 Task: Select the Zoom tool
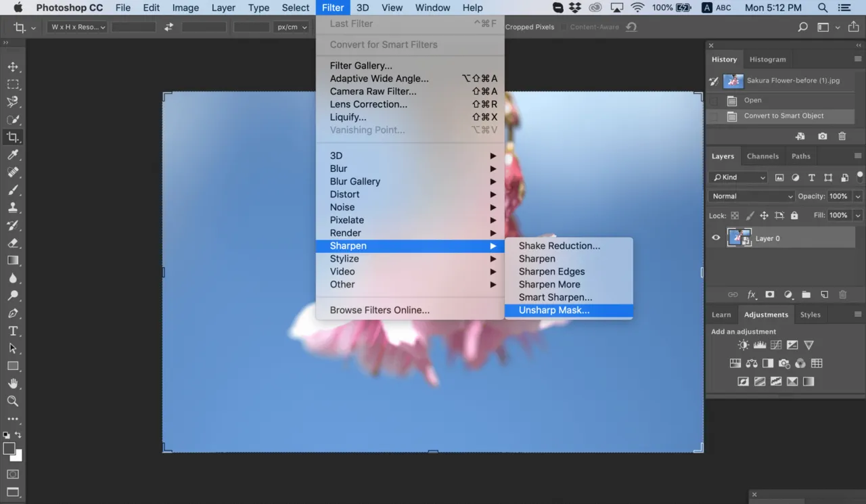pos(14,401)
